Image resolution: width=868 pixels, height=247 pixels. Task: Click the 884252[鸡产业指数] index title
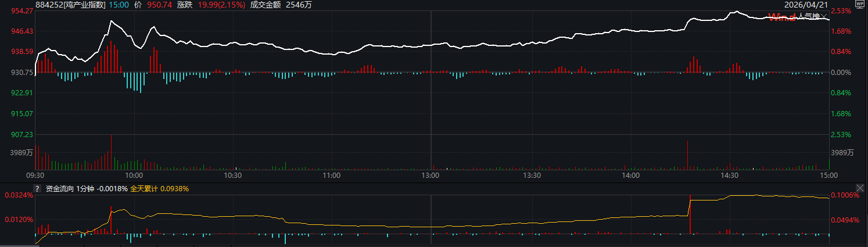70,4
